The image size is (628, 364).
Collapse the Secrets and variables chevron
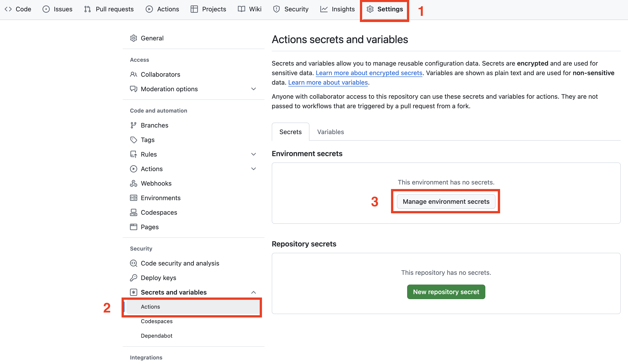[x=253, y=292]
